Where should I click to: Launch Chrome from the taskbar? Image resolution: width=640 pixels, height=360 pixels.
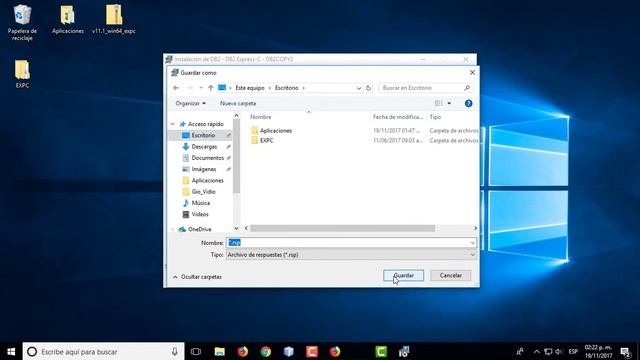pyautogui.click(x=266, y=351)
